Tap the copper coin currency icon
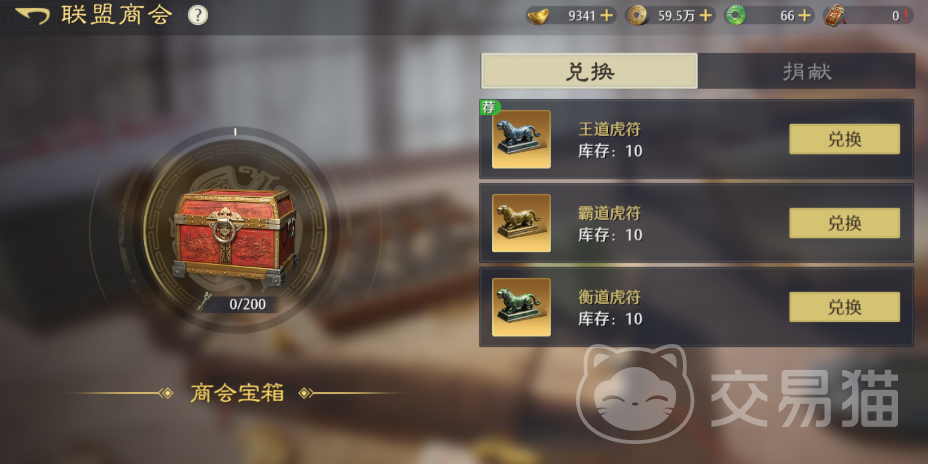 click(637, 15)
